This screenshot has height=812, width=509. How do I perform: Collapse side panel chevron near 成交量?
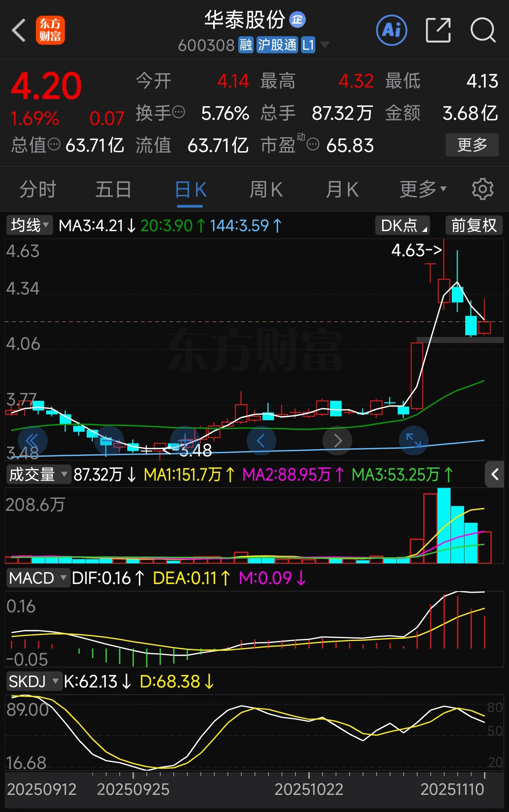[x=495, y=474]
